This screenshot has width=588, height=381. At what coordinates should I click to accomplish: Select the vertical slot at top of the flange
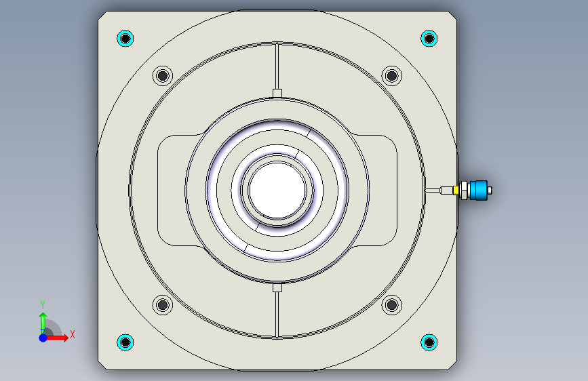coord(277,66)
